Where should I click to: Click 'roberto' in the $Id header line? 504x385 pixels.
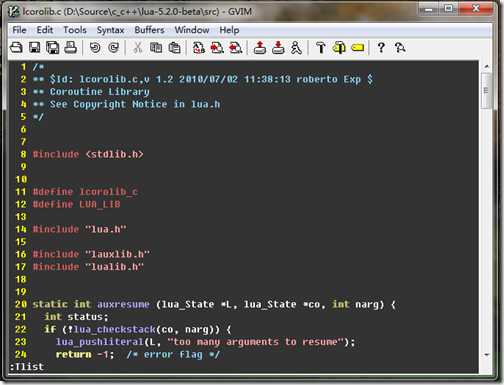pyautogui.click(x=317, y=79)
